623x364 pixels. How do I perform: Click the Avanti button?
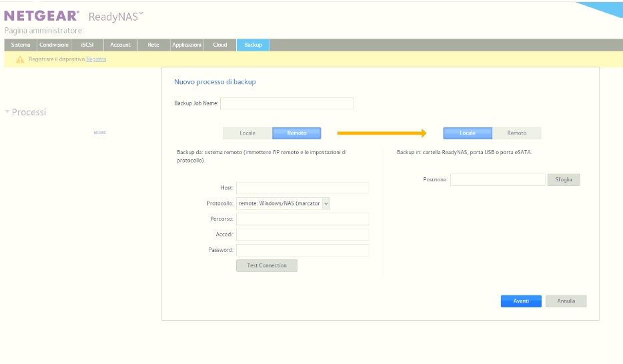(521, 301)
